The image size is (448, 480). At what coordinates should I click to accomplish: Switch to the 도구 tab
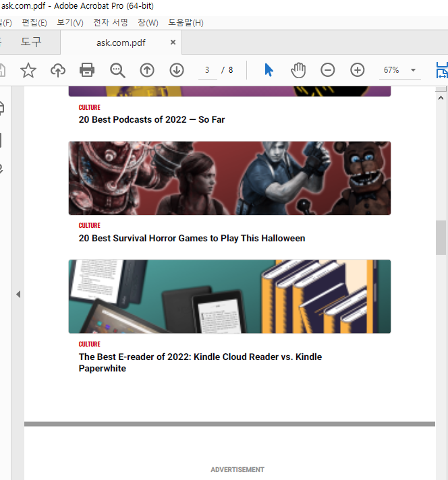click(30, 42)
